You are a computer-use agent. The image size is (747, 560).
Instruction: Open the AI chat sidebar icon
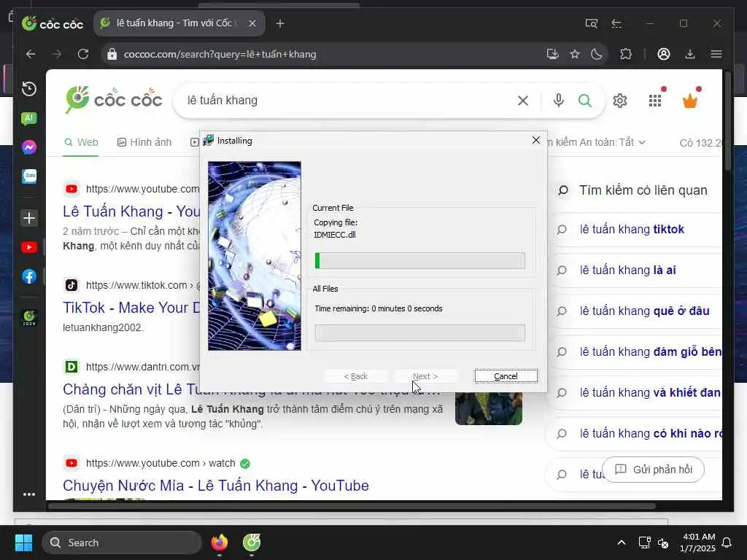(x=29, y=119)
